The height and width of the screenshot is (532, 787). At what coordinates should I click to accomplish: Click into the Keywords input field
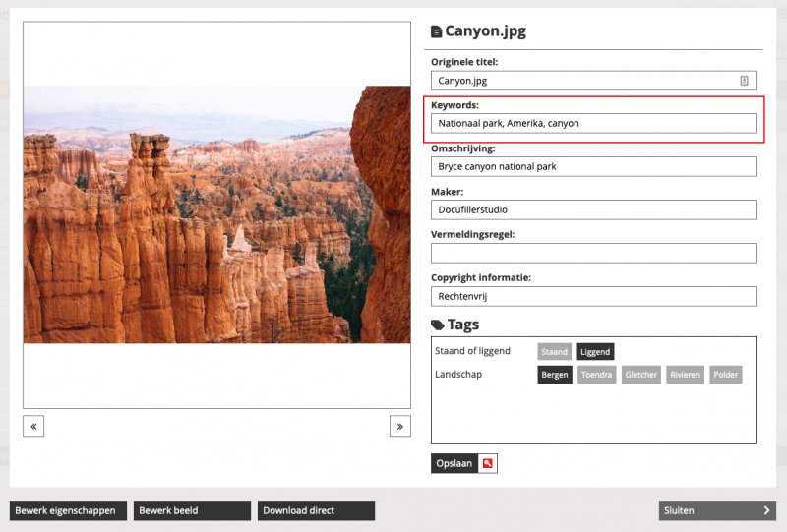coord(593,124)
